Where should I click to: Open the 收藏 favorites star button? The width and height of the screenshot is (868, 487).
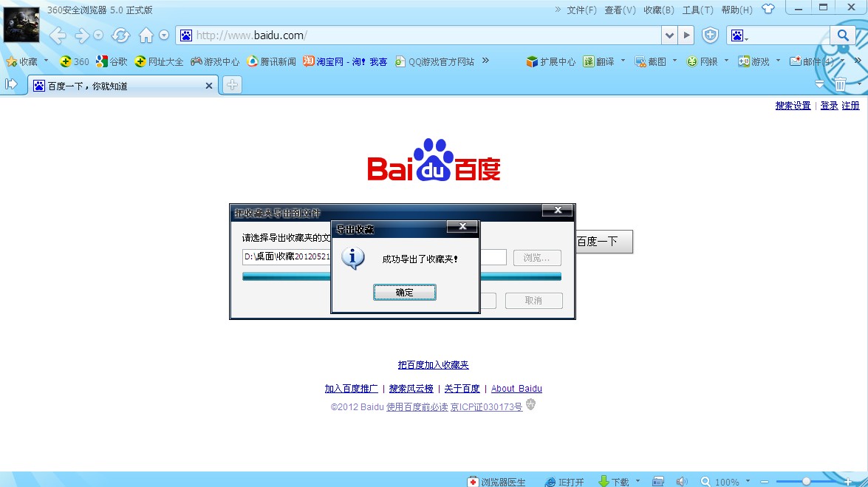click(x=22, y=61)
